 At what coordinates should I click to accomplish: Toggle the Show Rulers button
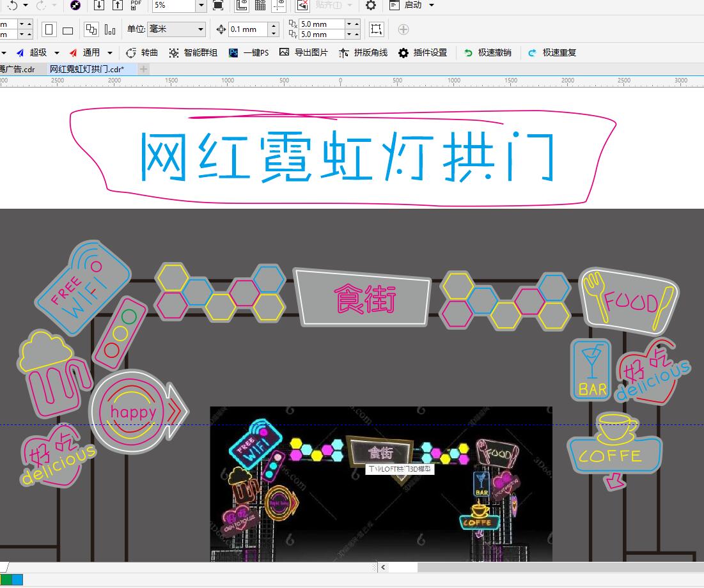[242, 5]
